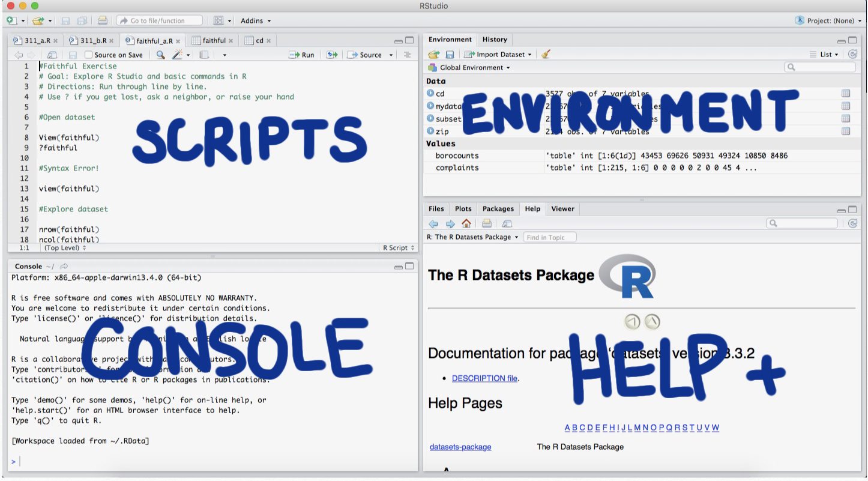Screen dimensions: 868x481
Task: Expand the cd data object arrow
Action: (430, 93)
